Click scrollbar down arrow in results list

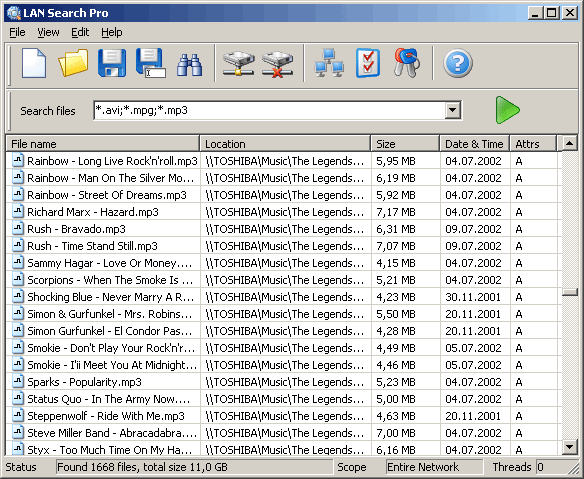569,447
